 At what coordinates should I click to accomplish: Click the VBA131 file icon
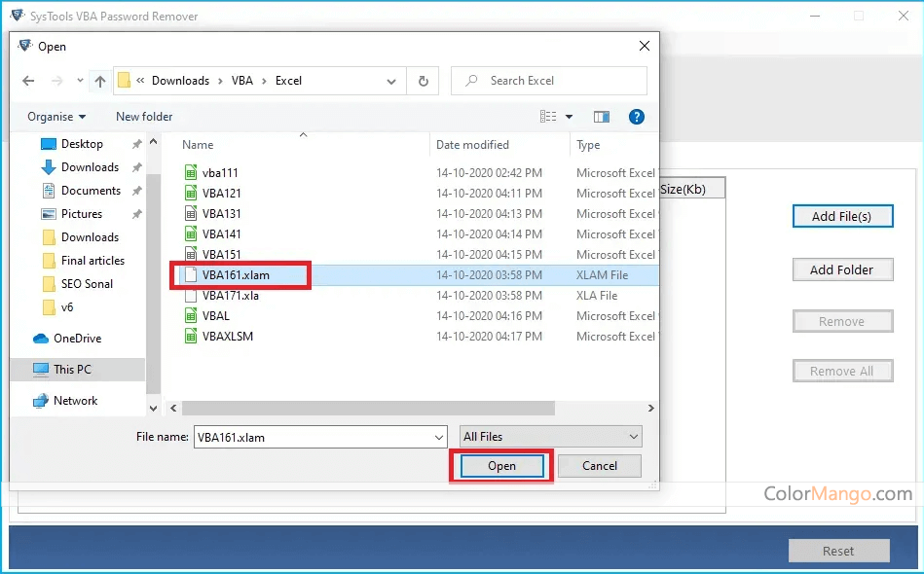pos(190,213)
